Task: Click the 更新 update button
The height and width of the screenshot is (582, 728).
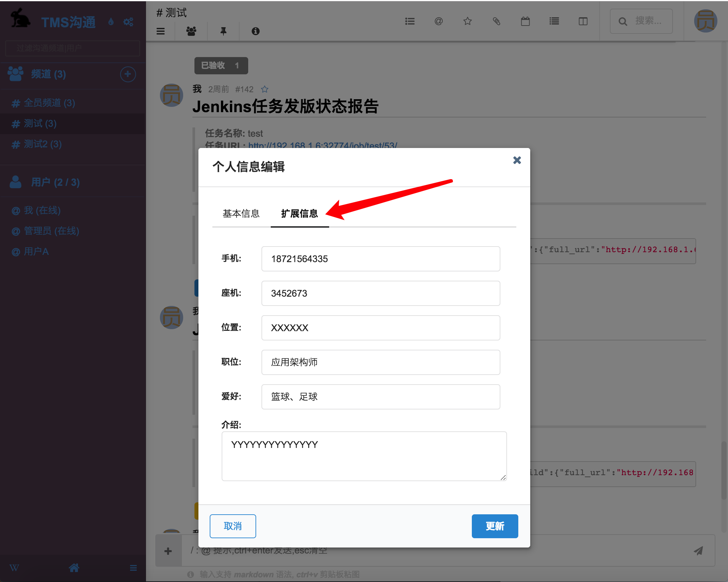Action: pos(495,526)
